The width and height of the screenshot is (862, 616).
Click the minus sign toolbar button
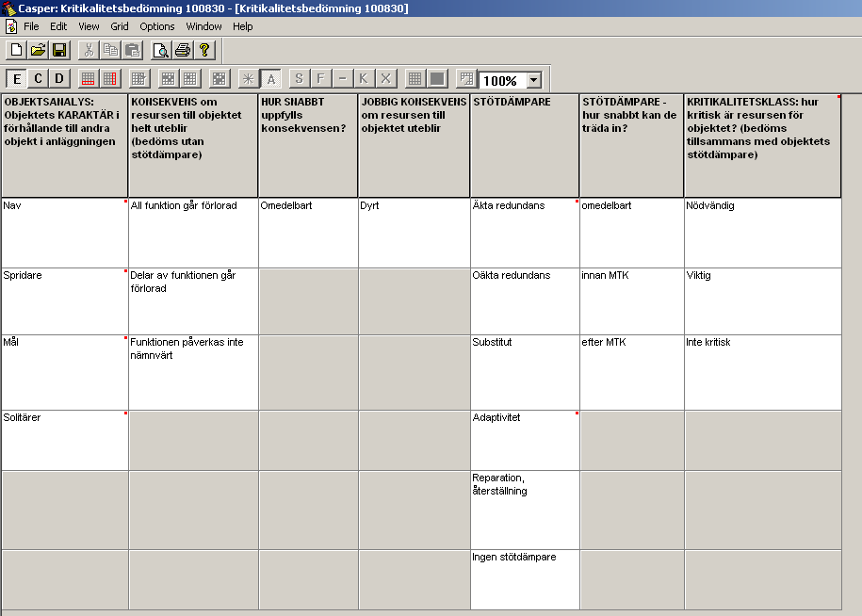click(343, 78)
